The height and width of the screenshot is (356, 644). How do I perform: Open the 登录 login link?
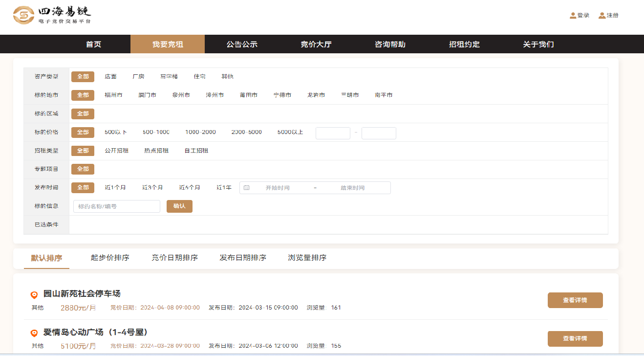click(x=583, y=16)
